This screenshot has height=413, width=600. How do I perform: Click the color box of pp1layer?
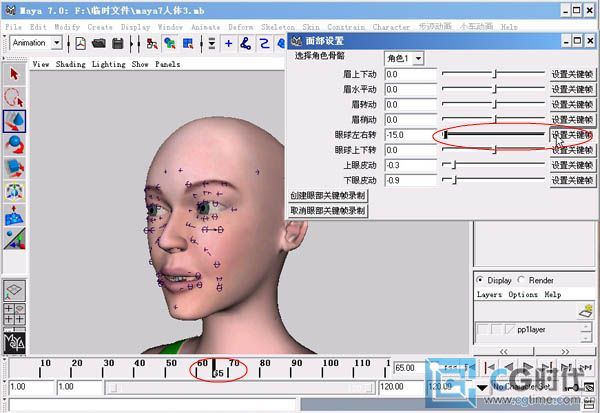click(x=510, y=330)
